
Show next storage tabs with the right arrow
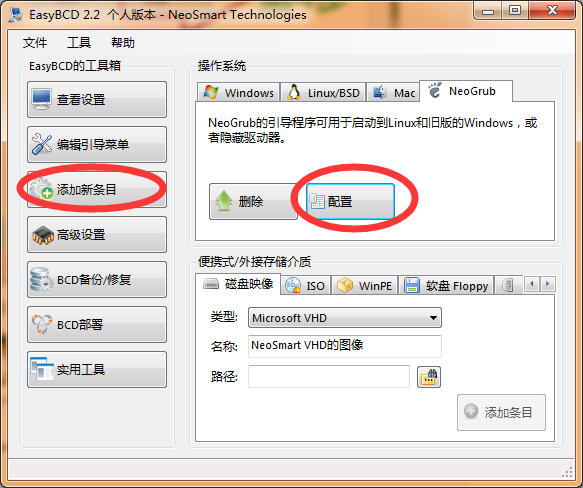coord(548,284)
